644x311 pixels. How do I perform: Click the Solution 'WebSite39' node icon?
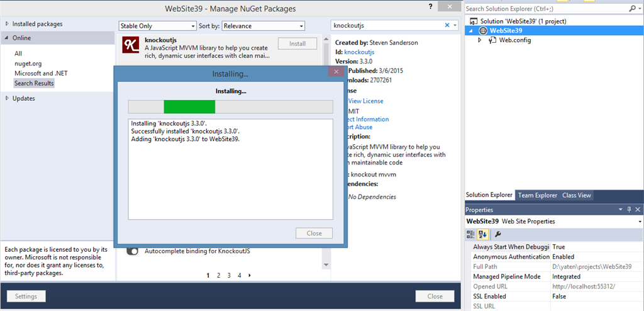(x=474, y=21)
